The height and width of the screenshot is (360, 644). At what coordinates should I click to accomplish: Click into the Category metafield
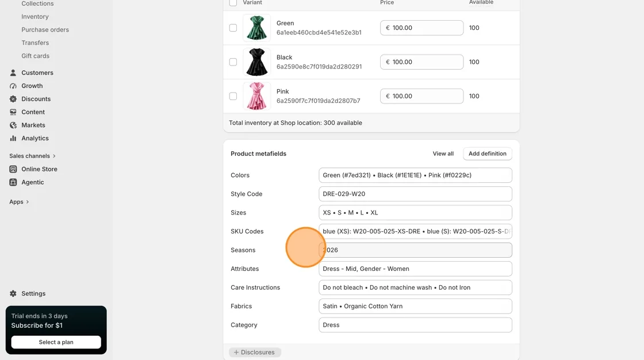415,325
